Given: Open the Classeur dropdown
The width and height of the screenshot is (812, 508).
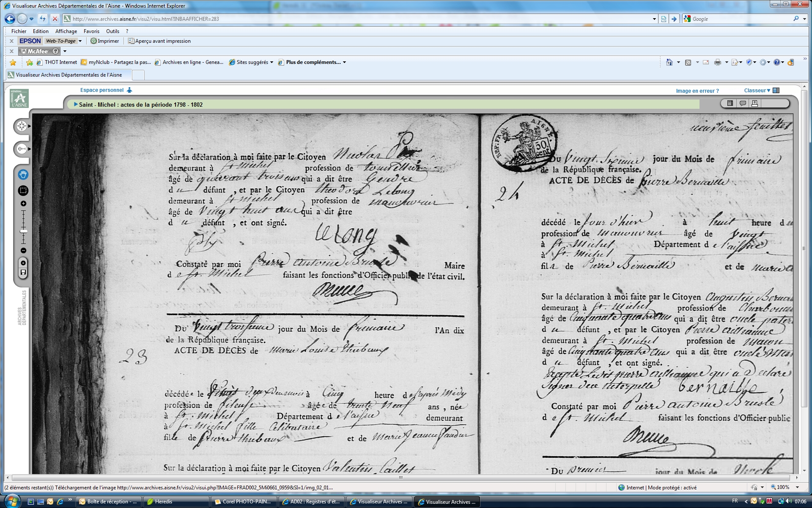Looking at the screenshot, I should pyautogui.click(x=757, y=91).
